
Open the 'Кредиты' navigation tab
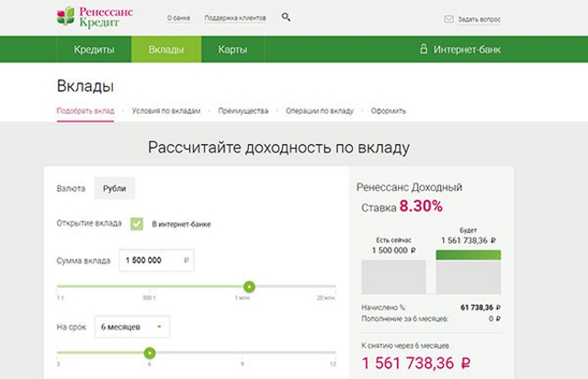(94, 50)
